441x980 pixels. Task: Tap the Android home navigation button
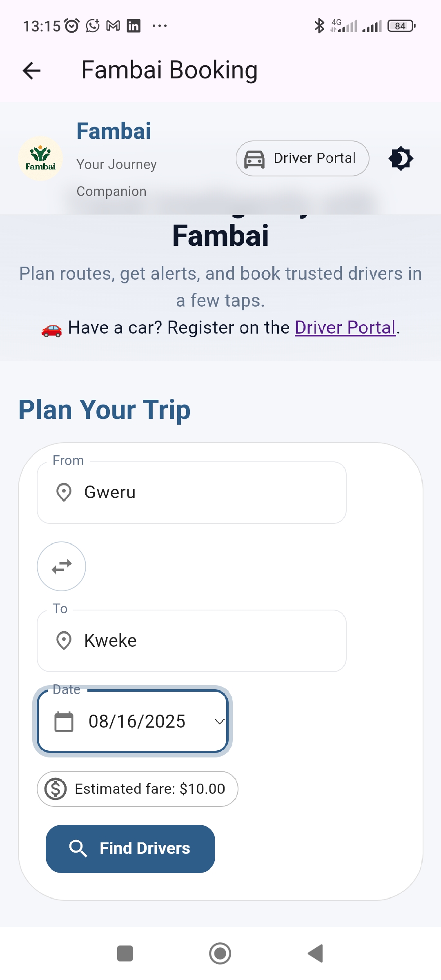pyautogui.click(x=220, y=953)
